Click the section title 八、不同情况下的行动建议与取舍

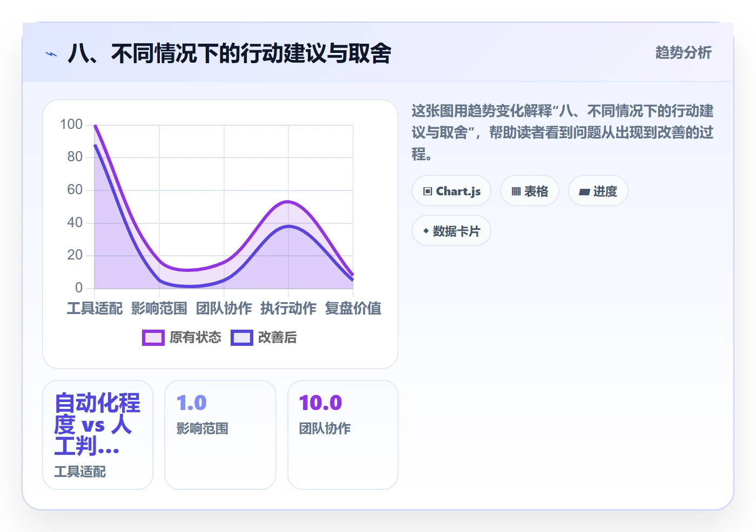[x=229, y=53]
